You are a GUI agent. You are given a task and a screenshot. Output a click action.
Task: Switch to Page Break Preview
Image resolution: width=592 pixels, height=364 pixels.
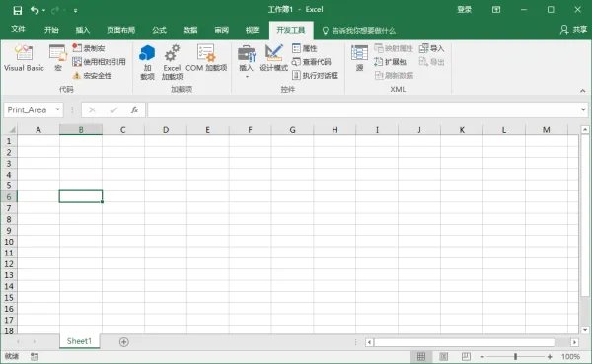(x=466, y=356)
